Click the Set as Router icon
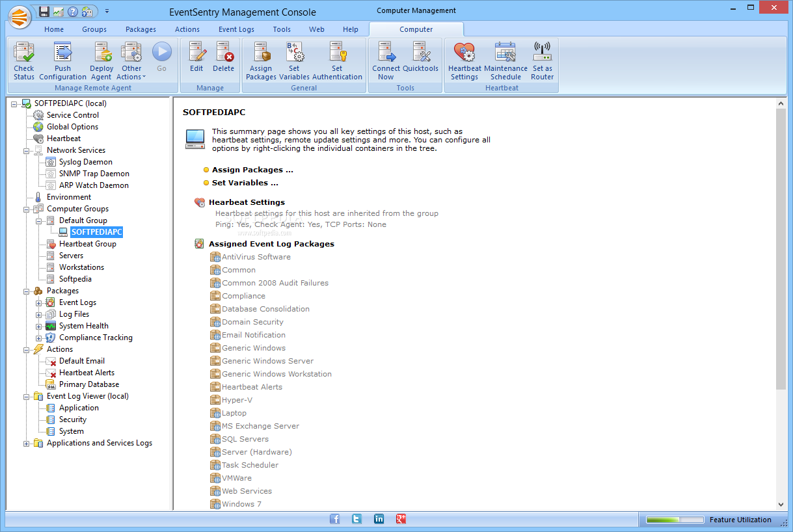Image resolution: width=793 pixels, height=532 pixels. pos(542,61)
